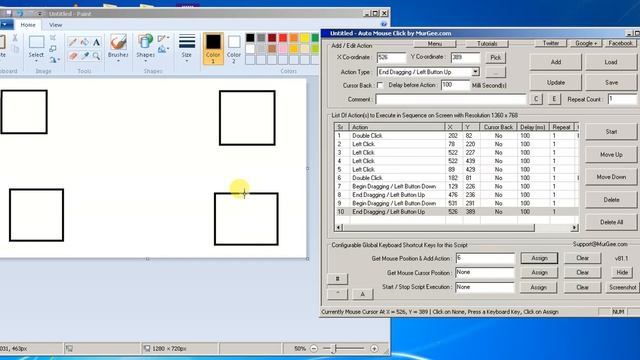
Task: Open the Paint file menu button
Action: pos(6,25)
